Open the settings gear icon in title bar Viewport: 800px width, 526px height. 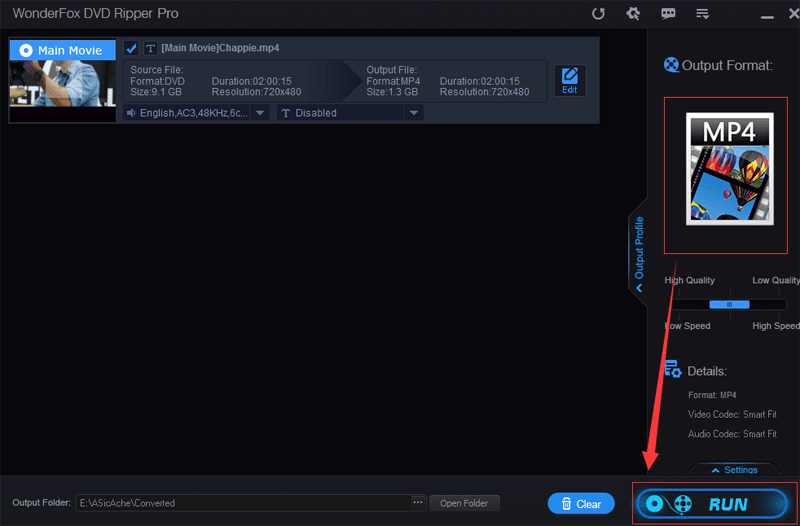[633, 13]
